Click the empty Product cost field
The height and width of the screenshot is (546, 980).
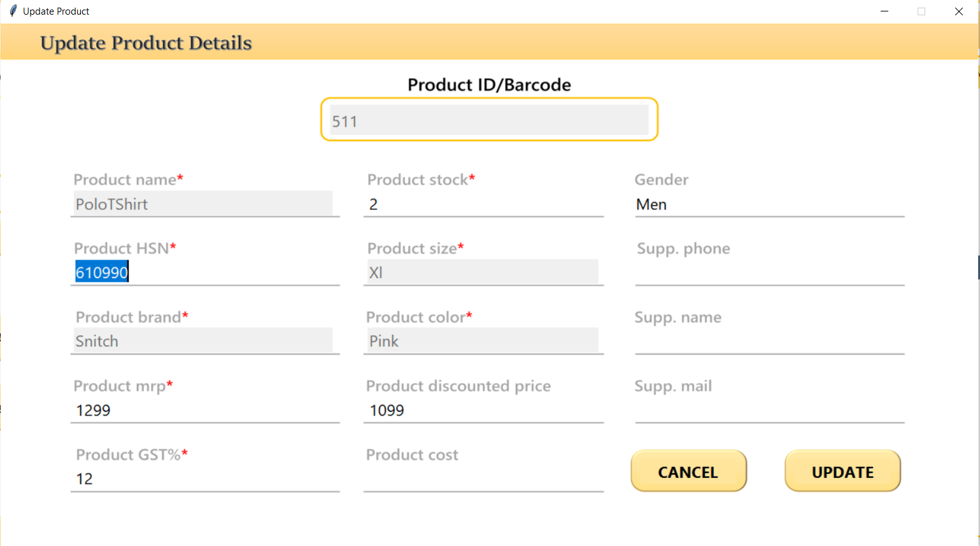[484, 479]
